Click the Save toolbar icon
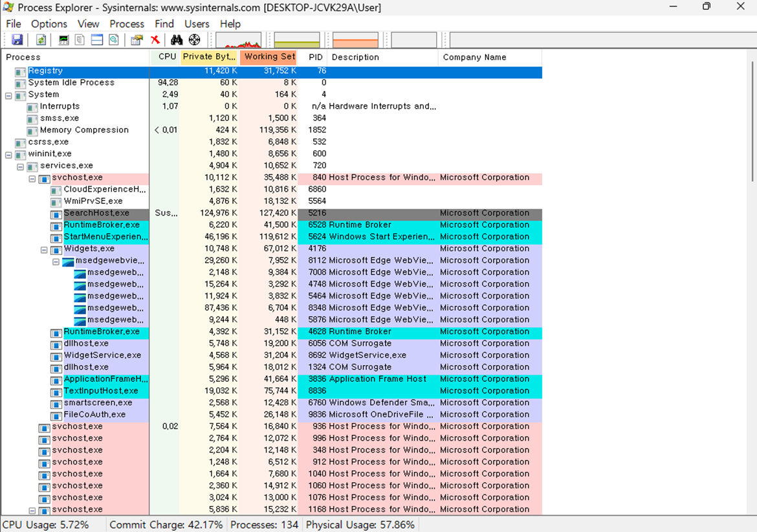This screenshot has height=532, width=757. [x=17, y=40]
